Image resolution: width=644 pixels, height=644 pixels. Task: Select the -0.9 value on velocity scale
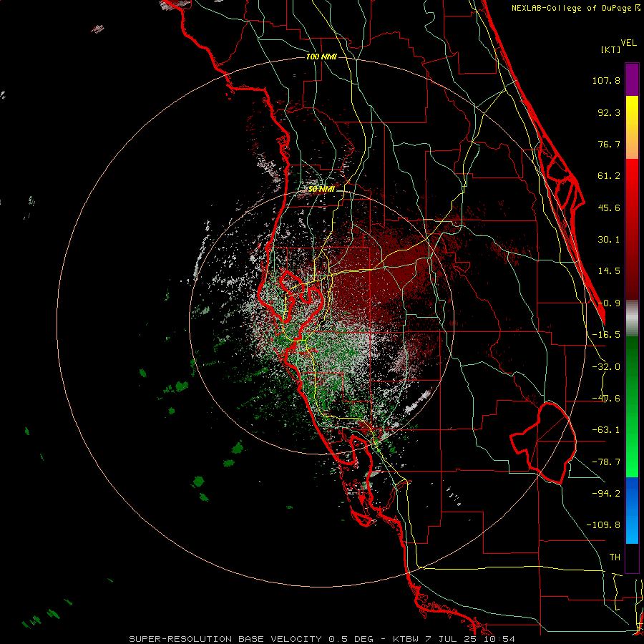tap(609, 303)
